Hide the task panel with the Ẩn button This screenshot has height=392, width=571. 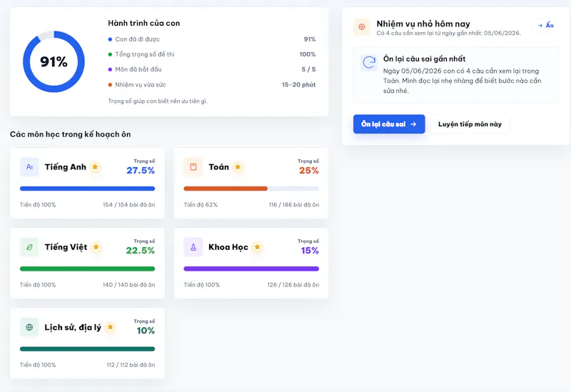point(545,25)
